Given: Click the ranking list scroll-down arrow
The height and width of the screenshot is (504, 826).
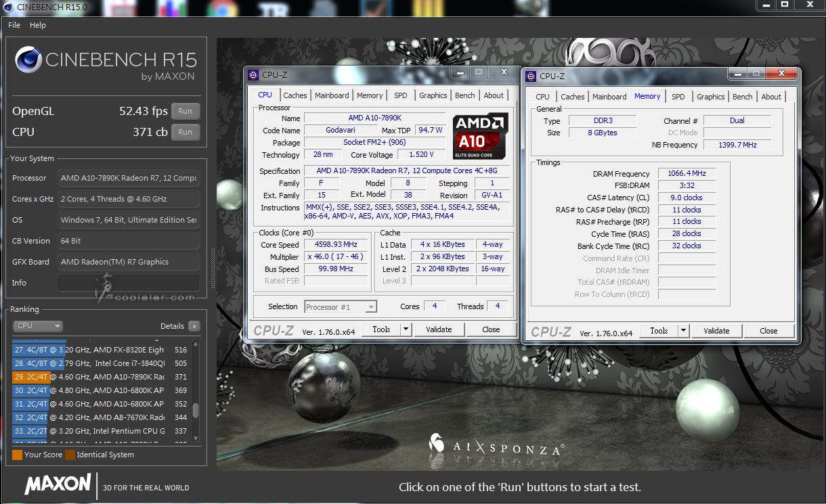Looking at the screenshot, I should click(x=196, y=438).
